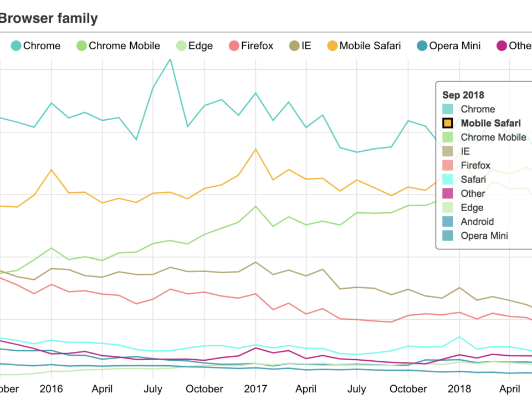Click the 2018 x-axis label
The image size is (532, 399).
coord(459,389)
